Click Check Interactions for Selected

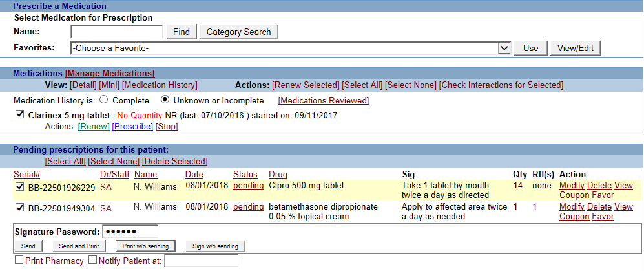click(501, 85)
